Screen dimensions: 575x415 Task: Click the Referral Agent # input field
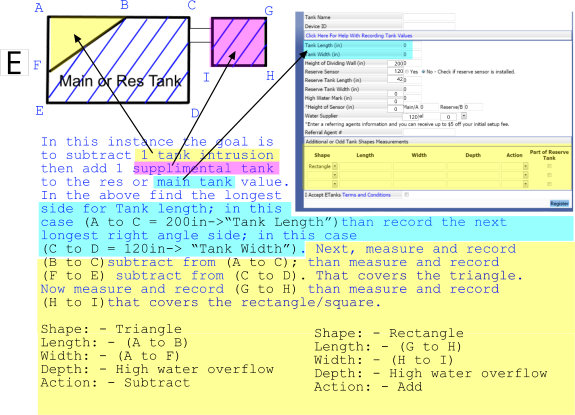coord(429,132)
